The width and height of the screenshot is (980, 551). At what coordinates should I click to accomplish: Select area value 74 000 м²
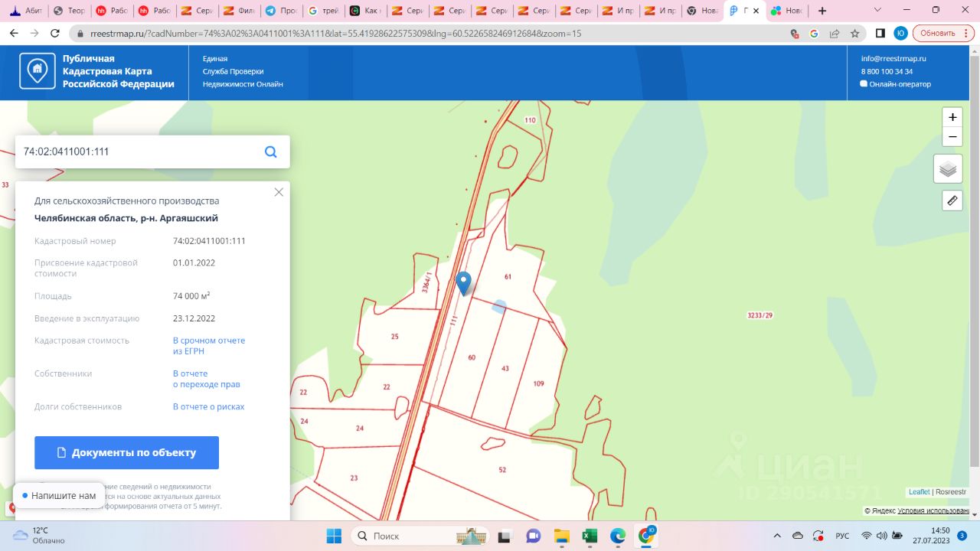(191, 295)
